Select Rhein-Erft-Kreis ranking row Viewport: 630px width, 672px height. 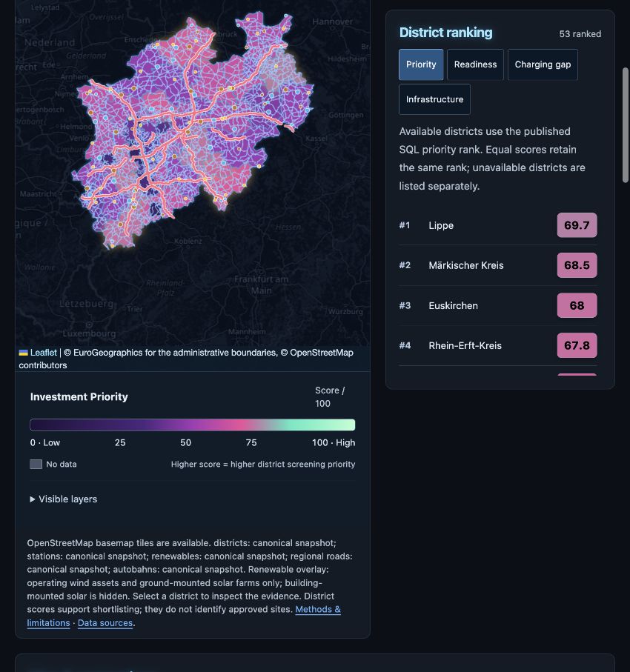[x=498, y=345]
